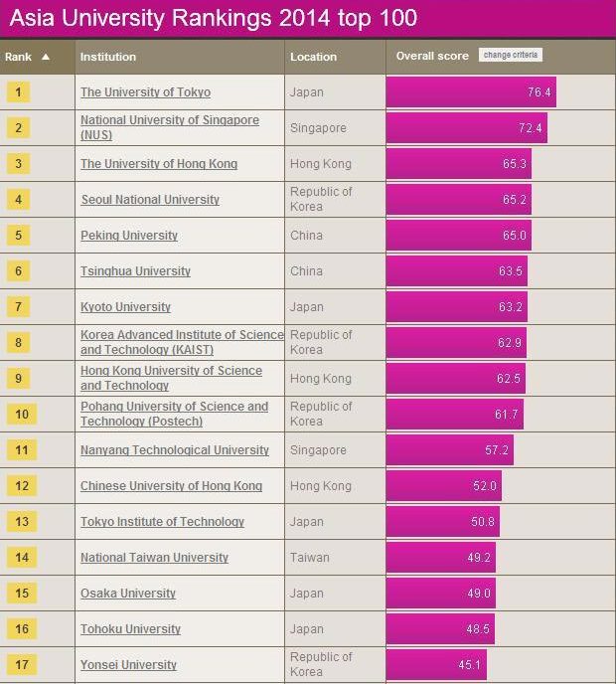The image size is (616, 684).
Task: Open The University of Tokyo link
Action: [x=145, y=92]
